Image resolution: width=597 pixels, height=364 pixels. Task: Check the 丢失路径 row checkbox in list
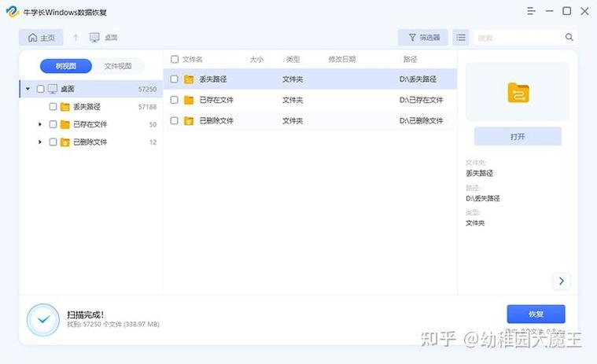pos(174,79)
